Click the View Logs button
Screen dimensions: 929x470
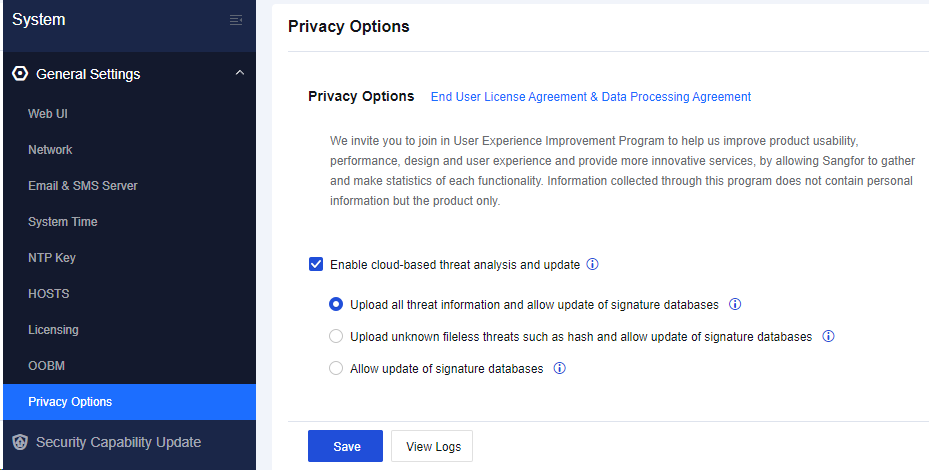(433, 446)
